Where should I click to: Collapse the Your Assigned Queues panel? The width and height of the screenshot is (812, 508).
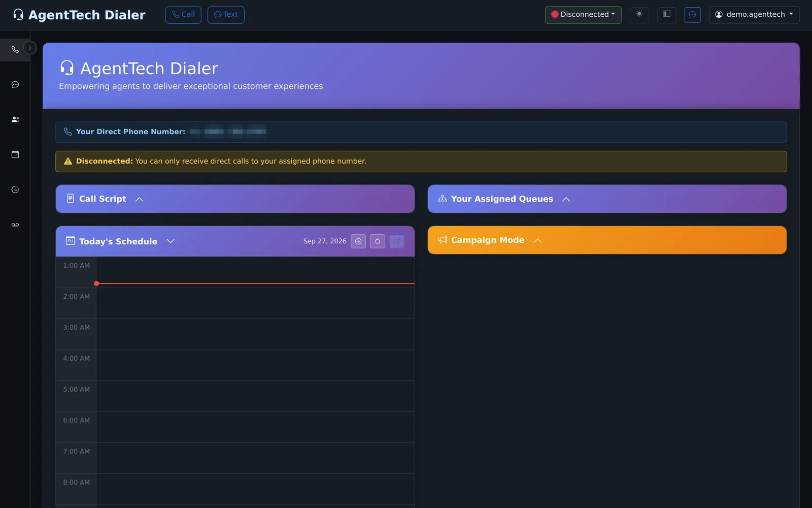(x=566, y=199)
